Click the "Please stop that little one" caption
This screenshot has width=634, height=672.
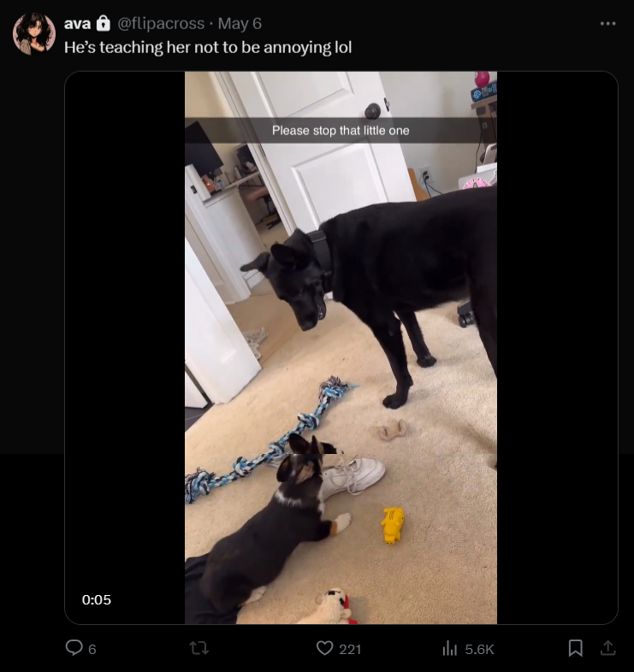click(341, 130)
